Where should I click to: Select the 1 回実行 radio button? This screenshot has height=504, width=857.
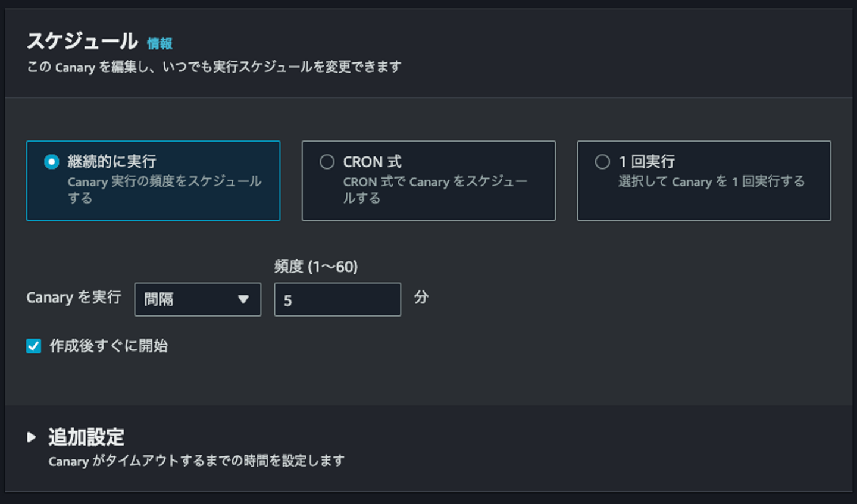[602, 162]
